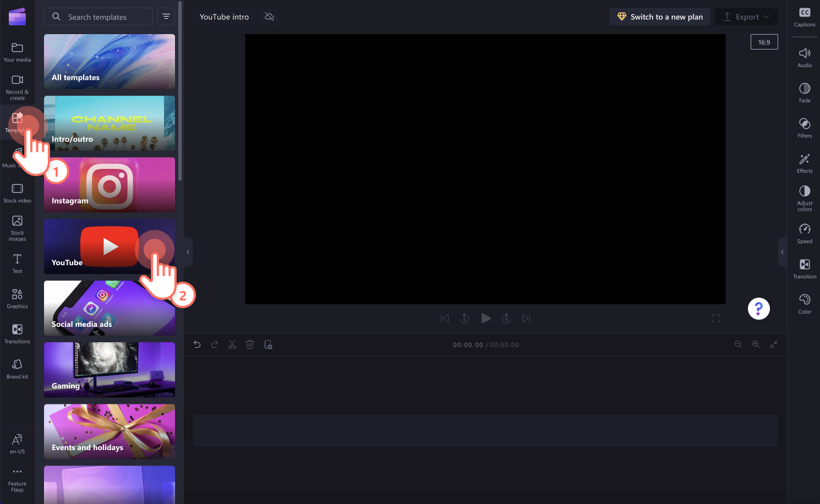Select the Text tool
This screenshot has height=504, width=820.
[17, 264]
